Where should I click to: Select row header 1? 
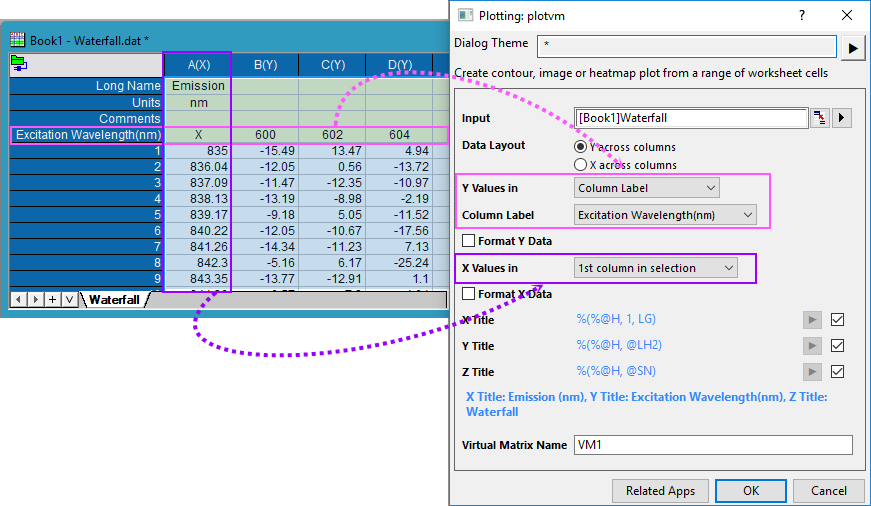click(86, 151)
